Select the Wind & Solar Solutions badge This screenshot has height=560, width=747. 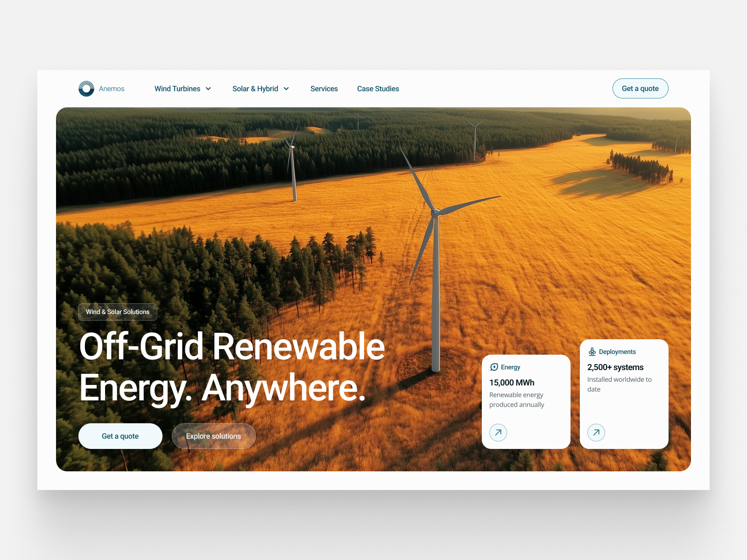pyautogui.click(x=118, y=312)
